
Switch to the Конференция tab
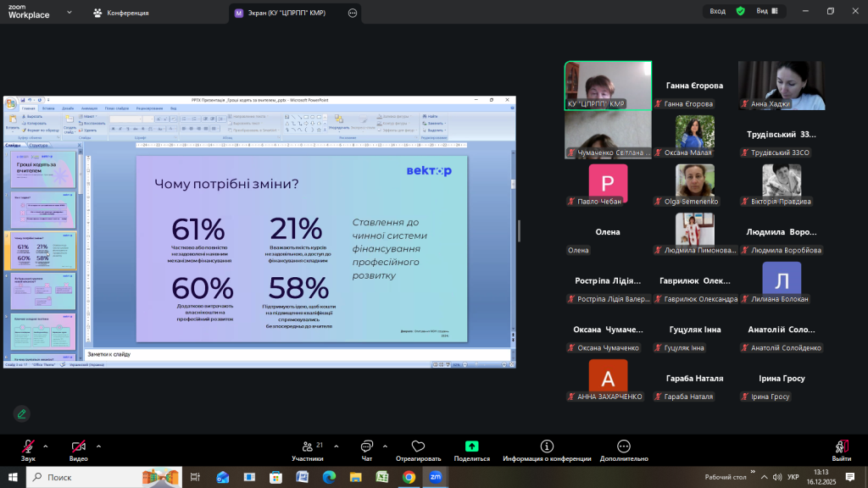(121, 13)
